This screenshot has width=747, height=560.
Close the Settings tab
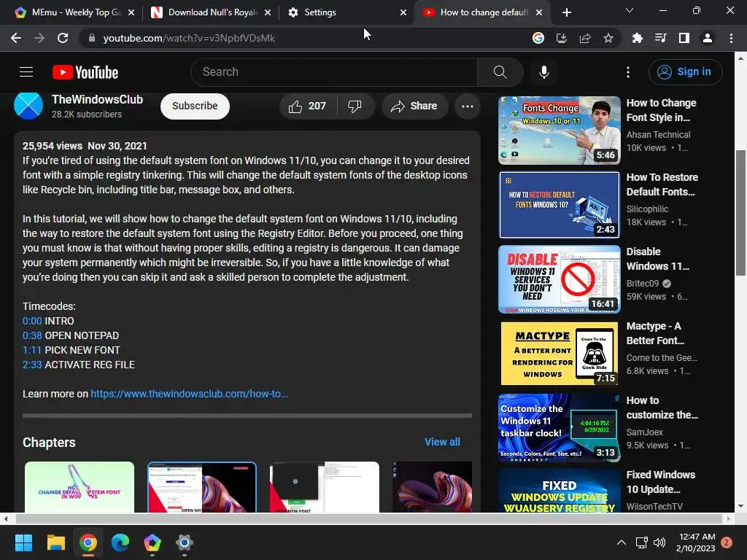(403, 12)
